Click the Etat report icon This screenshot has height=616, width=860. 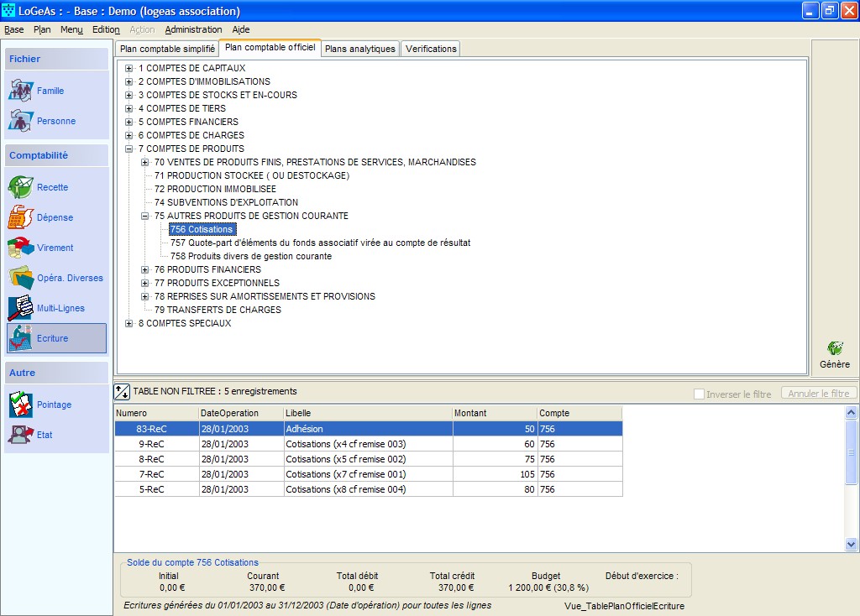(x=21, y=435)
